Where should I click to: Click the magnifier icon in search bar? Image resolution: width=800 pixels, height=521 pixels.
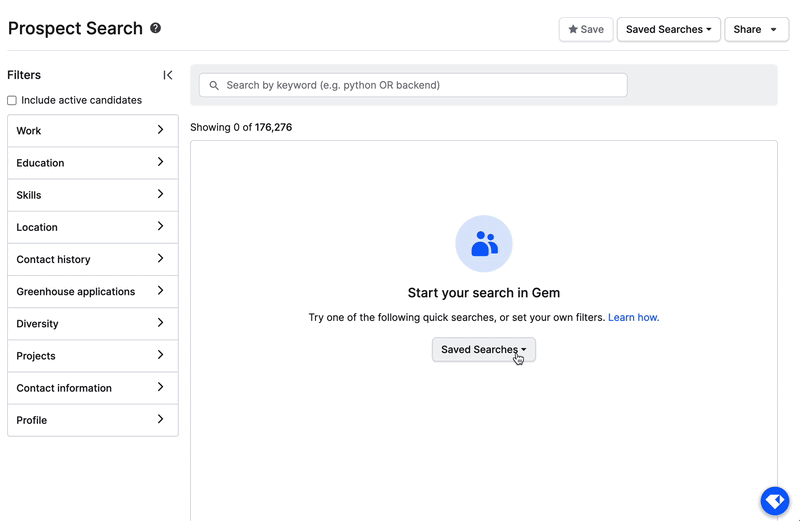coord(214,86)
